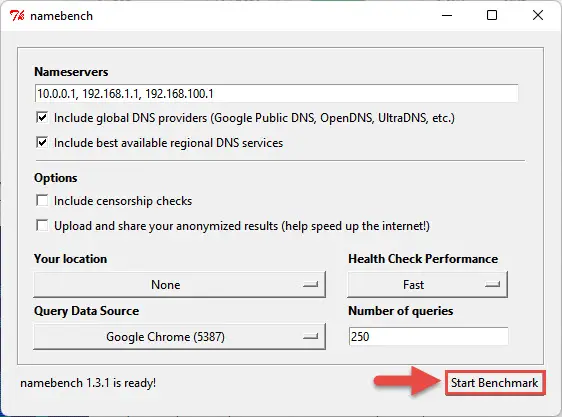562x417 pixels.
Task: Click the namebench Tk feather icon
Action: coord(17,16)
